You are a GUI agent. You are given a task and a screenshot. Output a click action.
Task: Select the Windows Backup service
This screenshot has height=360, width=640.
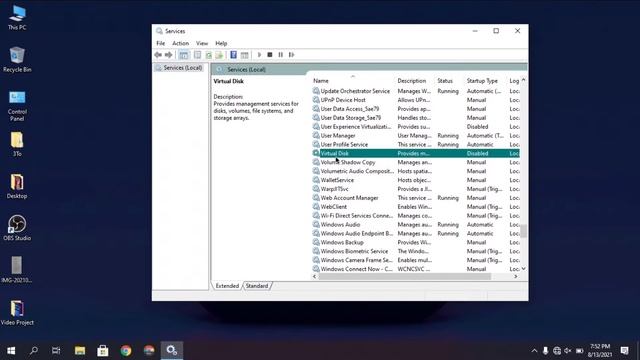point(416,242)
